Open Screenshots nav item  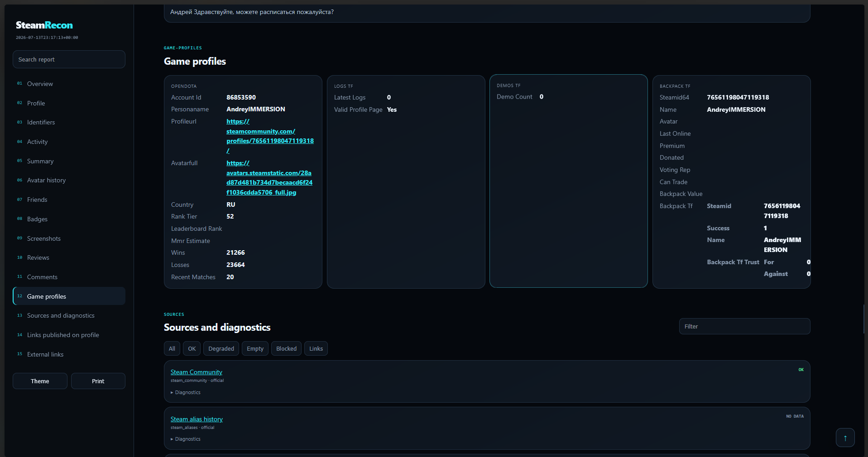pos(69,238)
